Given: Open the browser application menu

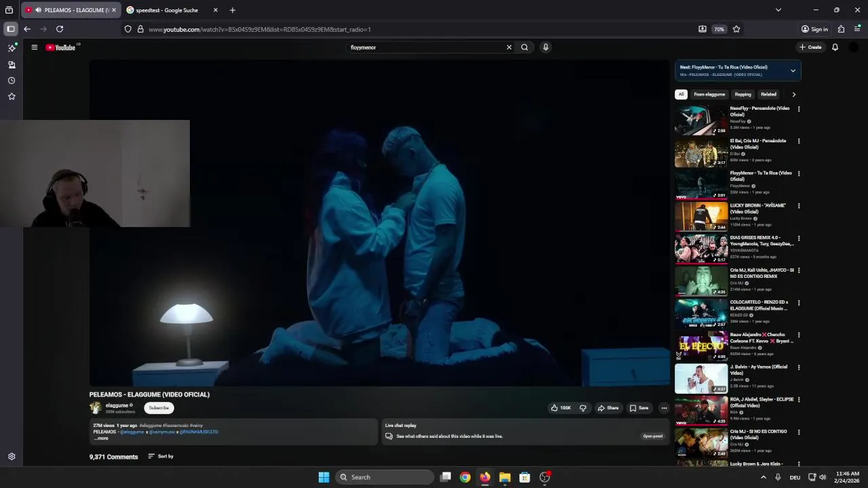Looking at the screenshot, I should tap(857, 29).
